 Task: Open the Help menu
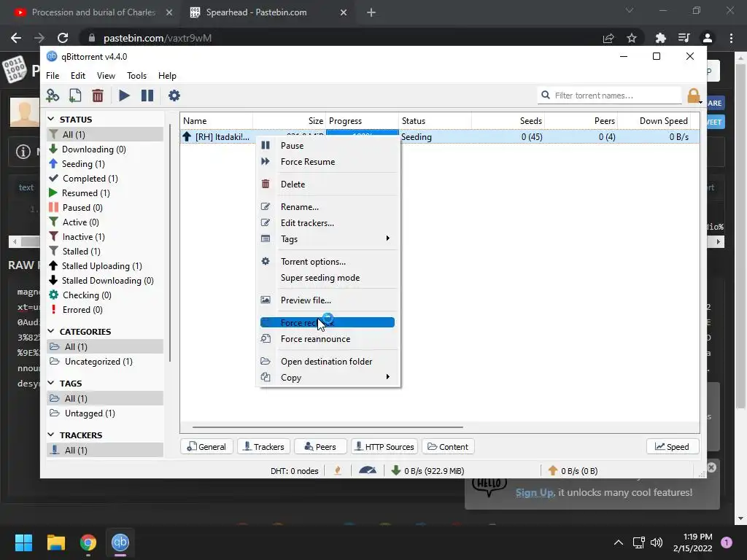coord(167,76)
